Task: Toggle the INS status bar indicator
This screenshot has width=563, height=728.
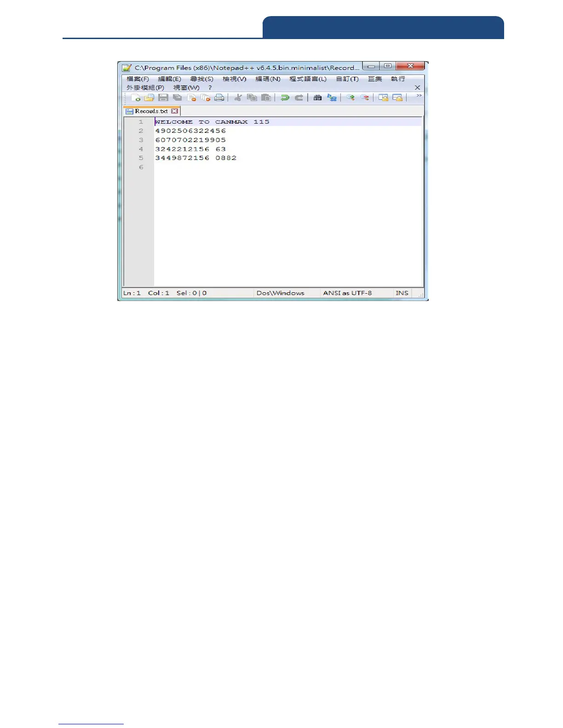Action: point(402,293)
